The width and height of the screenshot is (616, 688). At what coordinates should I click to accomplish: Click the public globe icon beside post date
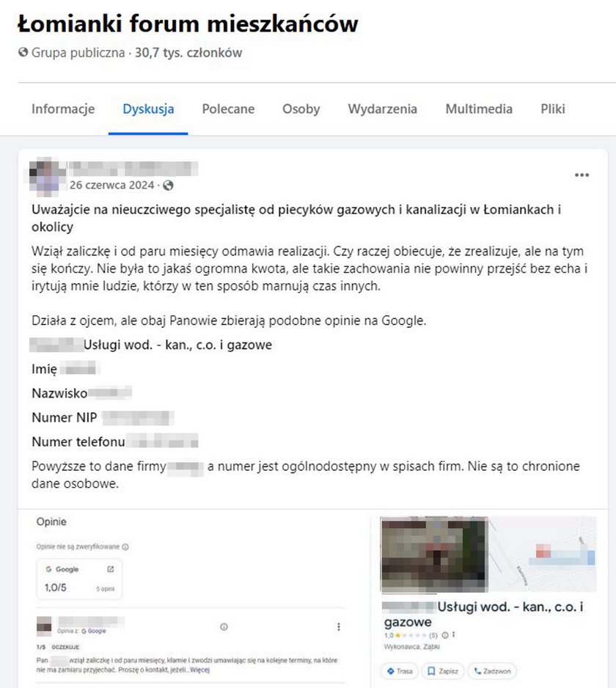coord(168,186)
